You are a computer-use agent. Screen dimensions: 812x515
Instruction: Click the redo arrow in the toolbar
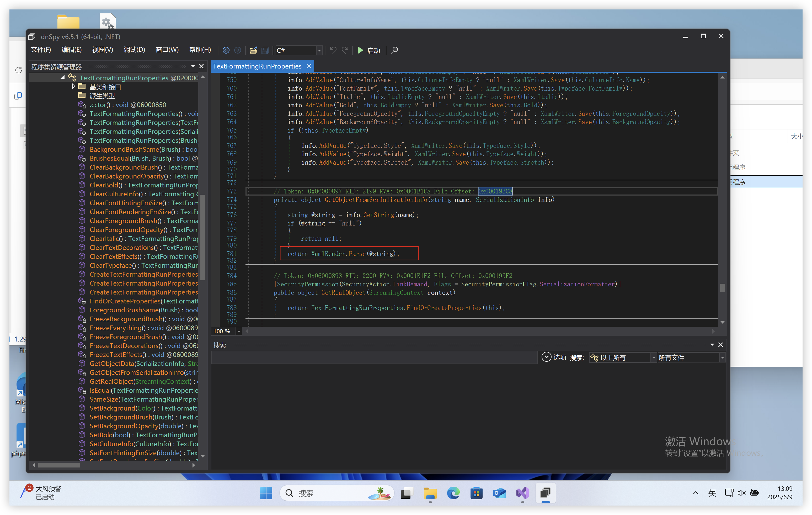click(x=345, y=50)
